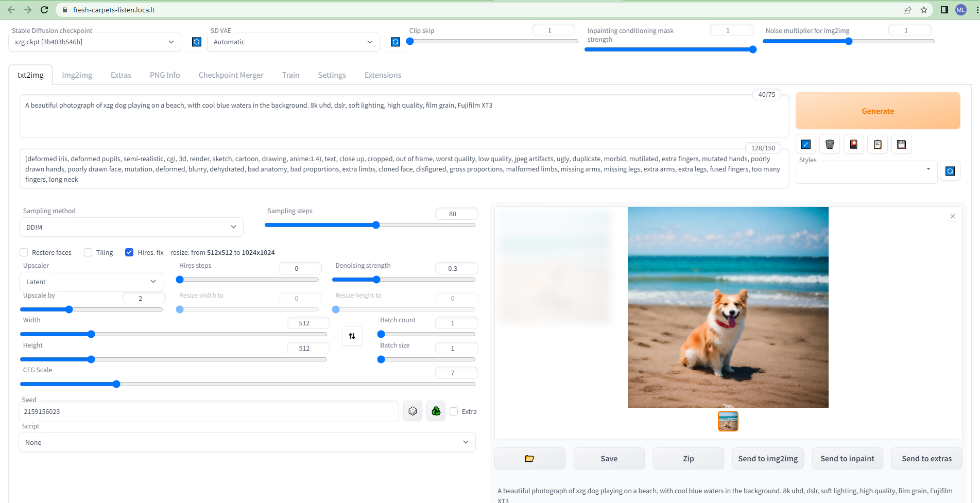Switch to the img2img tab
This screenshot has width=980, height=503.
(x=77, y=75)
